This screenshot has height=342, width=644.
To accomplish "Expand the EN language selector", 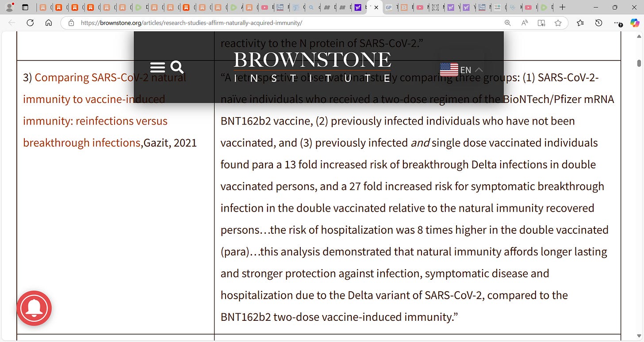I will [471, 70].
